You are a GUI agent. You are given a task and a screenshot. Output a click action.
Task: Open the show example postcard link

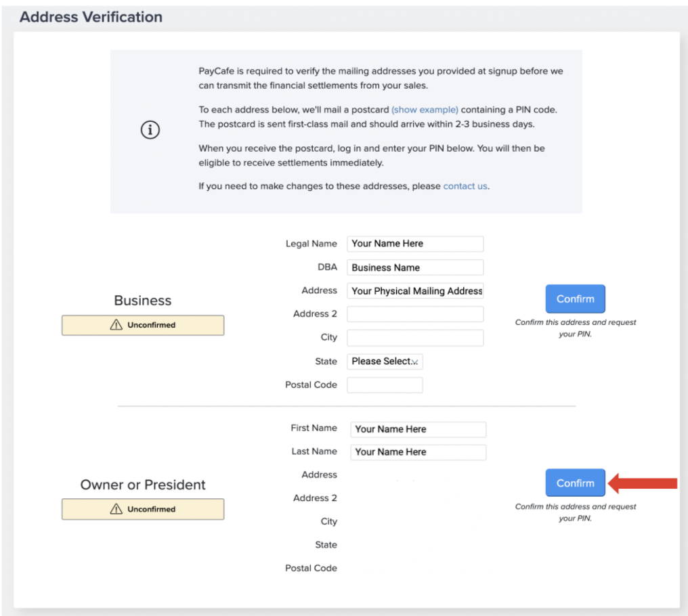tap(425, 110)
